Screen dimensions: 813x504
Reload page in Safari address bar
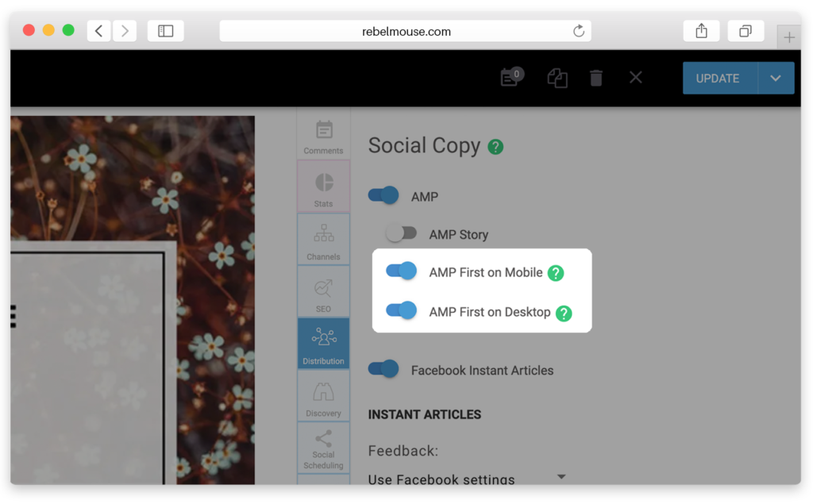pyautogui.click(x=579, y=31)
